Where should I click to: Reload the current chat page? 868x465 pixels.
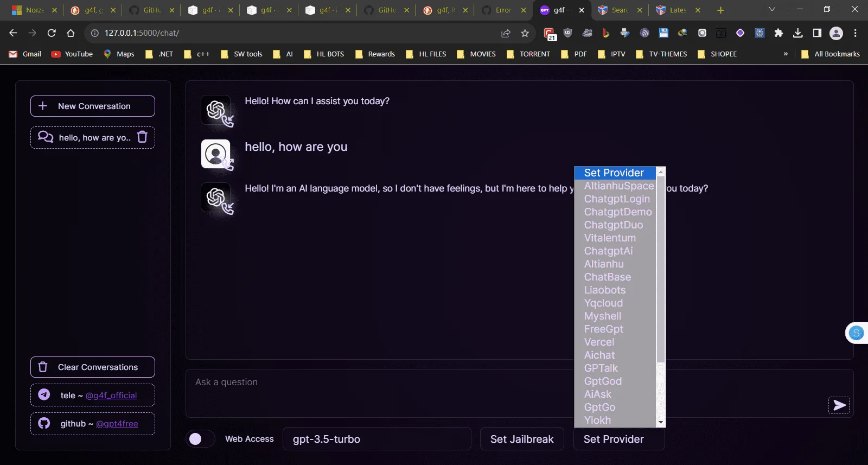point(52,33)
